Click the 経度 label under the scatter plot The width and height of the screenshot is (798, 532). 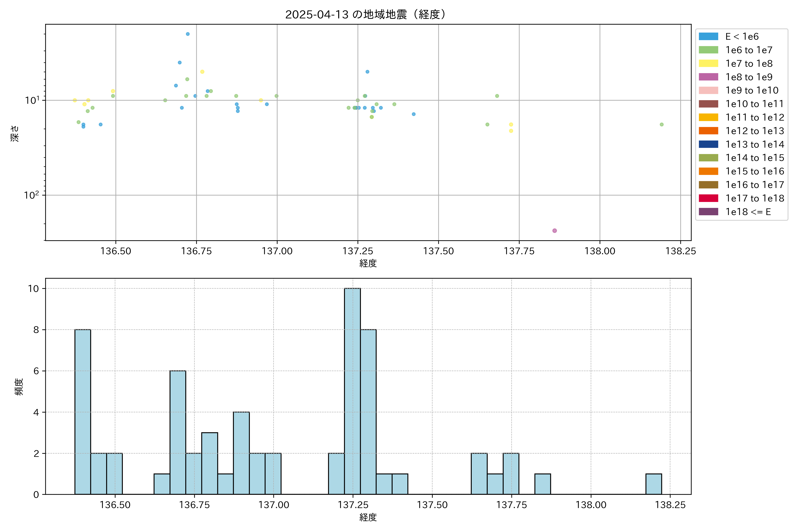368,263
